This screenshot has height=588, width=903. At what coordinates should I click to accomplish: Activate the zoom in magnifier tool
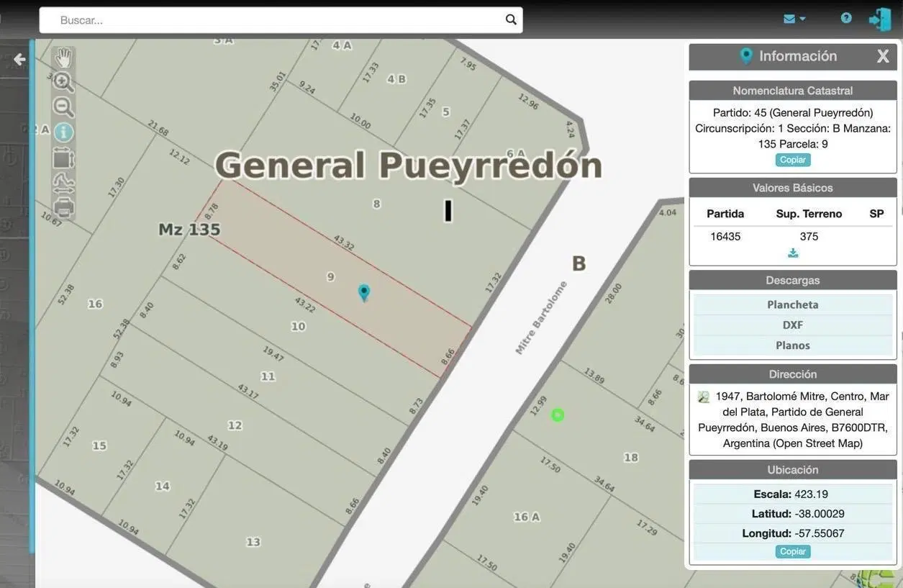(x=63, y=82)
